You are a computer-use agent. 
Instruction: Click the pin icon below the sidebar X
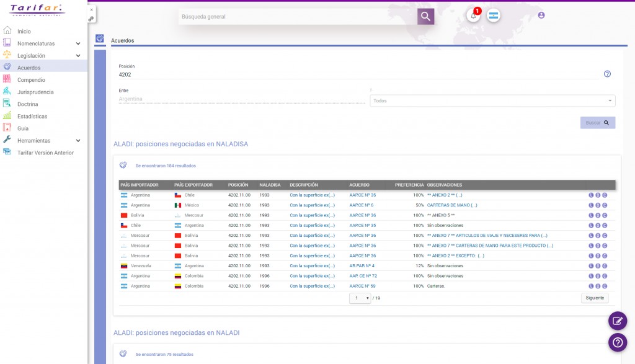click(x=91, y=19)
